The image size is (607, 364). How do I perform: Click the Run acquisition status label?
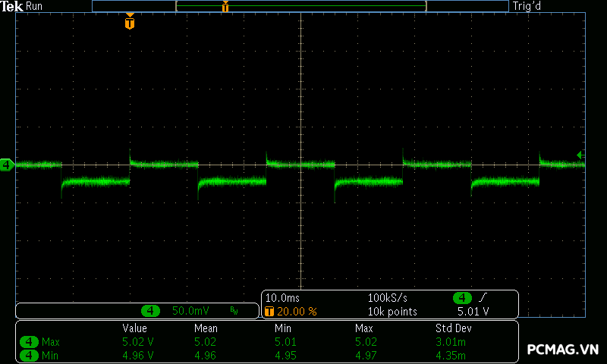[35, 6]
